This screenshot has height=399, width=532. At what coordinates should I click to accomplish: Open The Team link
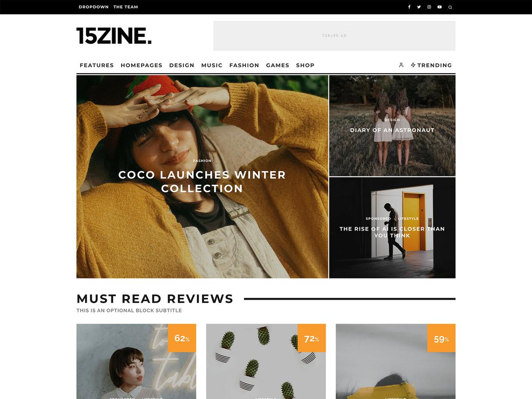[125, 7]
